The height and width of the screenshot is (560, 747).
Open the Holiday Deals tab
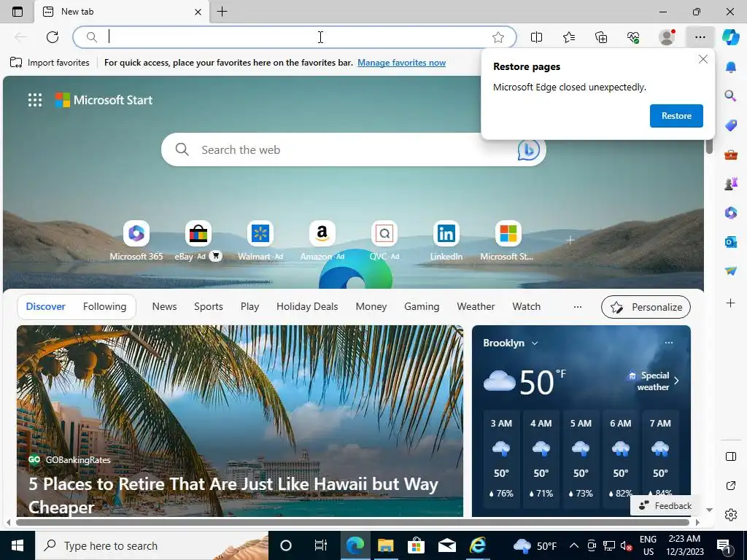click(307, 307)
